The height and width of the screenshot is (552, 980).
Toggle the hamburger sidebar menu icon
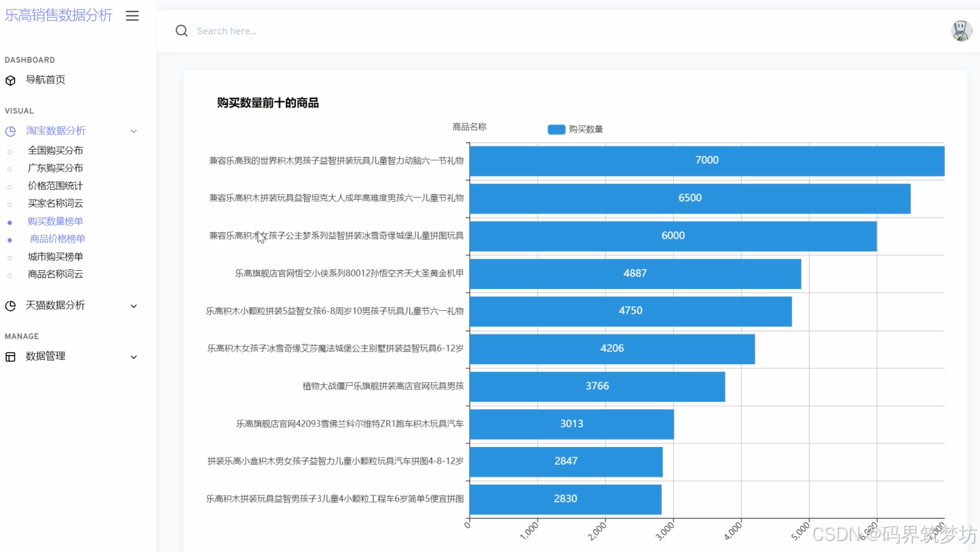click(132, 15)
